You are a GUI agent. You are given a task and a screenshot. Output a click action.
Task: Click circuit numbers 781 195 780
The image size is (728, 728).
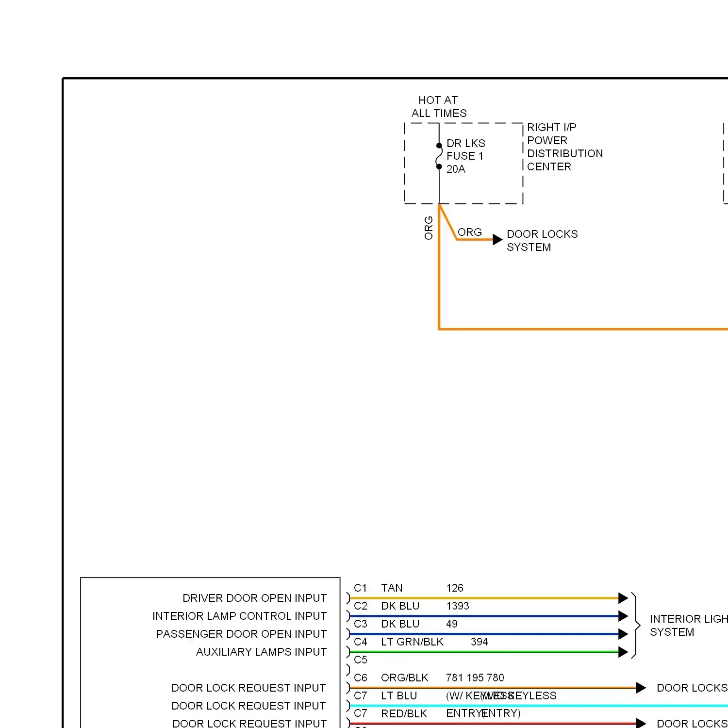click(475, 678)
